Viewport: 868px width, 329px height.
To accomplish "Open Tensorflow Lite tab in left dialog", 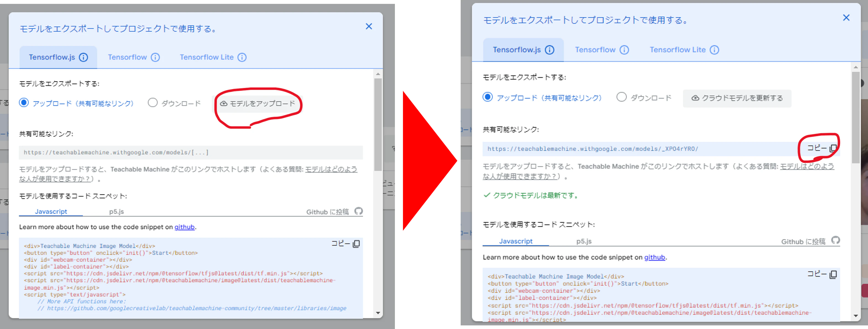I will point(213,57).
